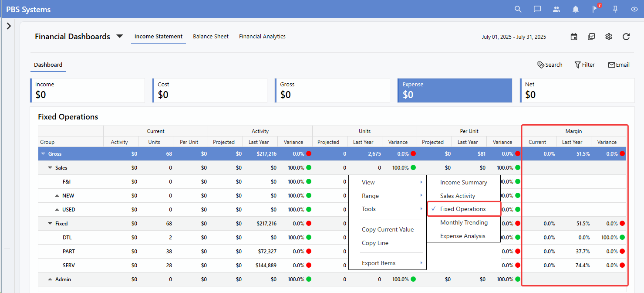The image size is (644, 293).
Task: Open Financial Dashboards dropdown arrow
Action: 120,37
